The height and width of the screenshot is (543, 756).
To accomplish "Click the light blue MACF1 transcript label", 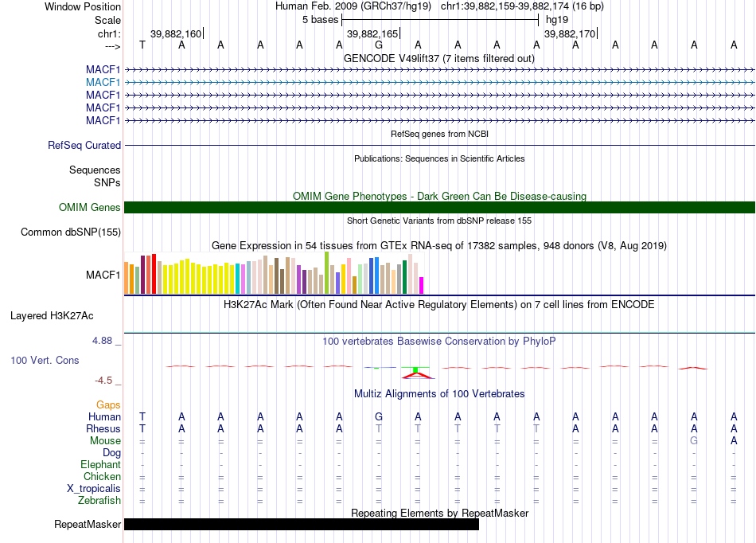I will 103,83.
